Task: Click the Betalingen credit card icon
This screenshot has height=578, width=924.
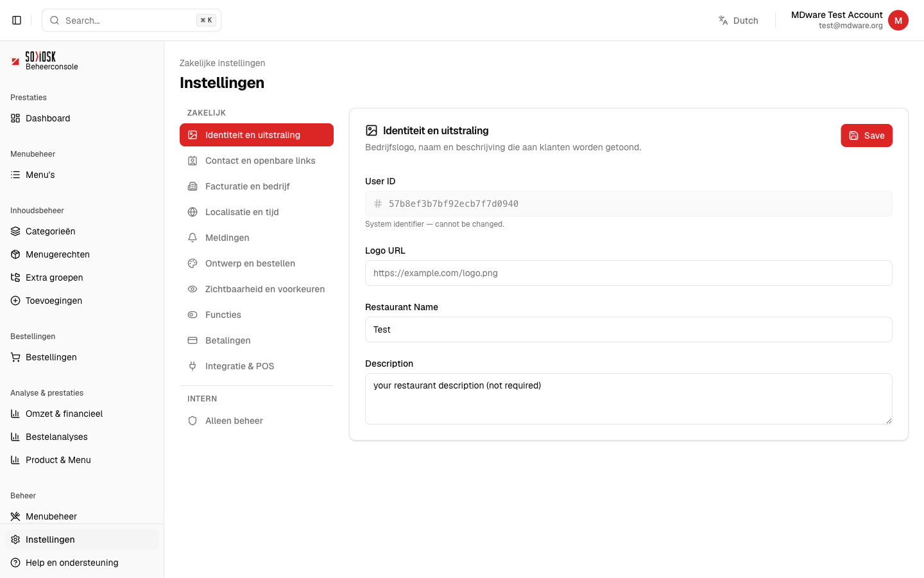Action: coord(193,340)
